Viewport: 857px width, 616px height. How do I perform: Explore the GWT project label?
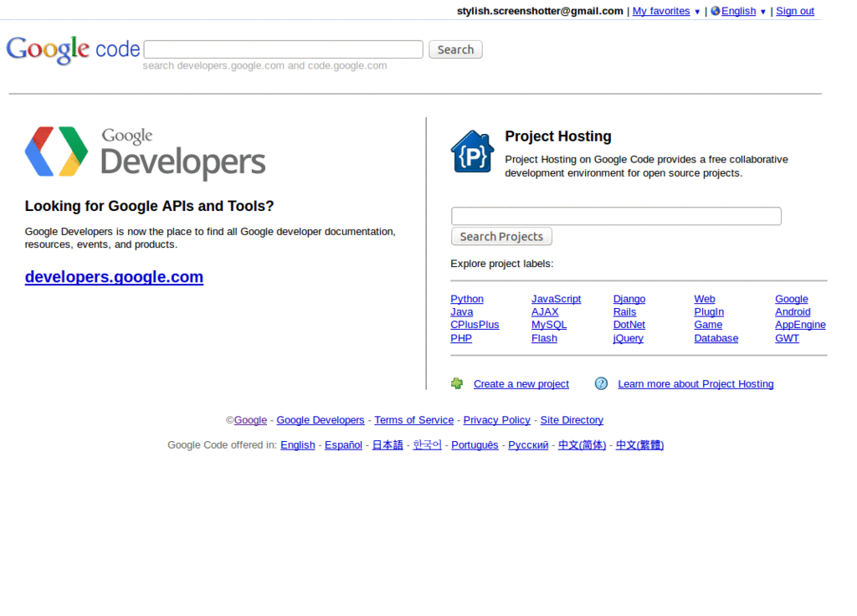(x=787, y=338)
